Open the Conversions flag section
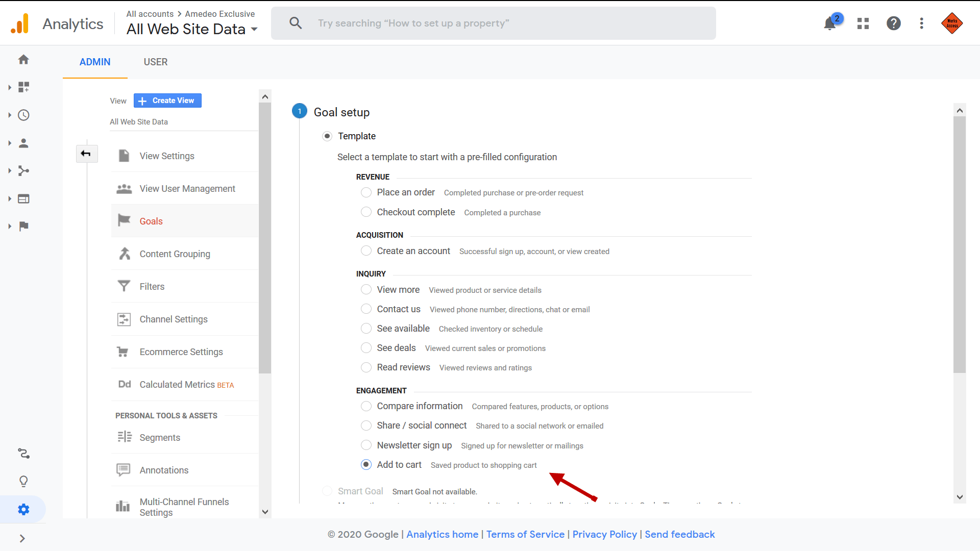Image resolution: width=980 pixels, height=551 pixels. 23,226
